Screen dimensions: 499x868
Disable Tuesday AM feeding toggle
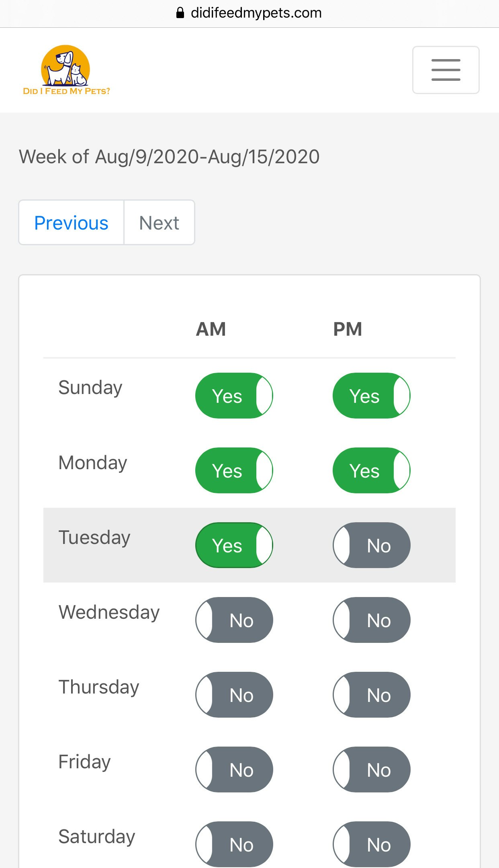coord(234,545)
